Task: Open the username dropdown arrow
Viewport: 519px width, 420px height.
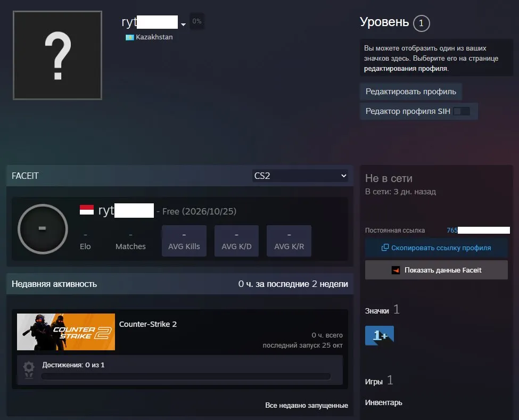Action: pos(183,24)
